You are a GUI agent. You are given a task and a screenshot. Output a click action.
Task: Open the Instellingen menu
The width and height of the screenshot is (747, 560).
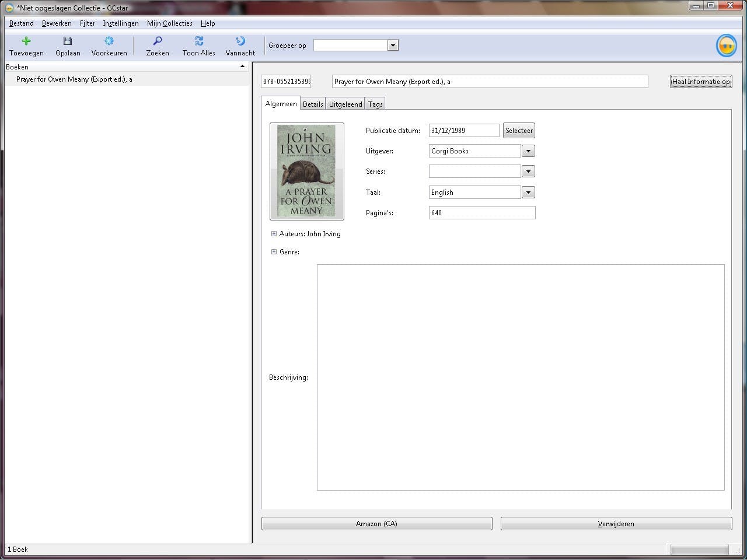click(121, 23)
